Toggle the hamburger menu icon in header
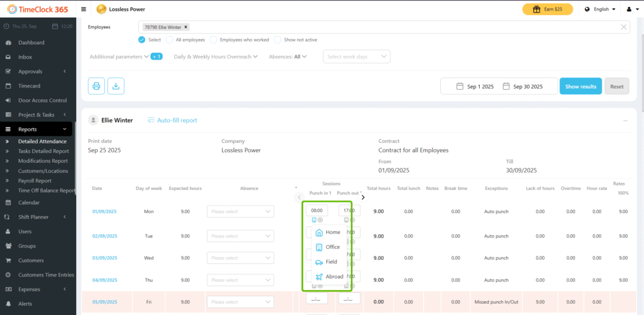Image resolution: width=644 pixels, height=315 pixels. coord(84,9)
